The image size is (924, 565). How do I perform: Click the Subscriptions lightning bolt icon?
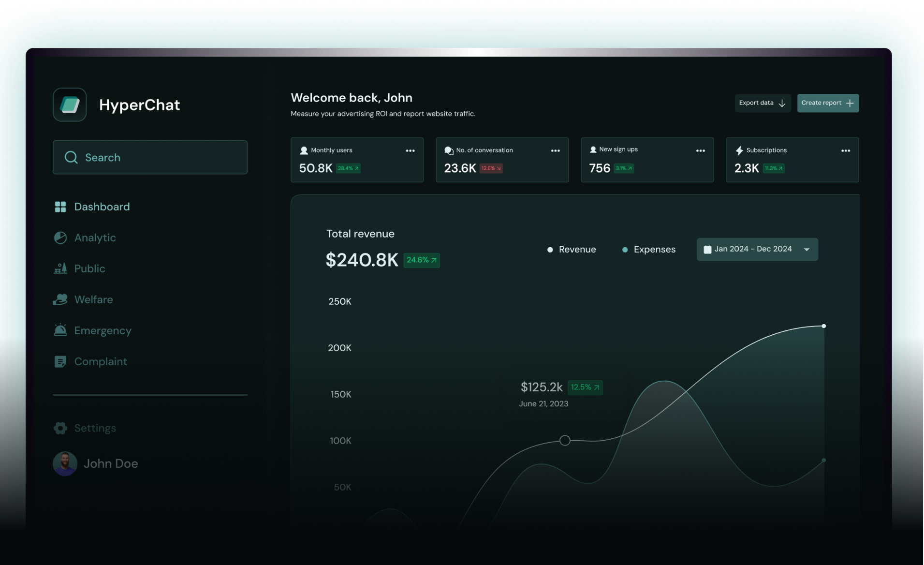coord(739,150)
